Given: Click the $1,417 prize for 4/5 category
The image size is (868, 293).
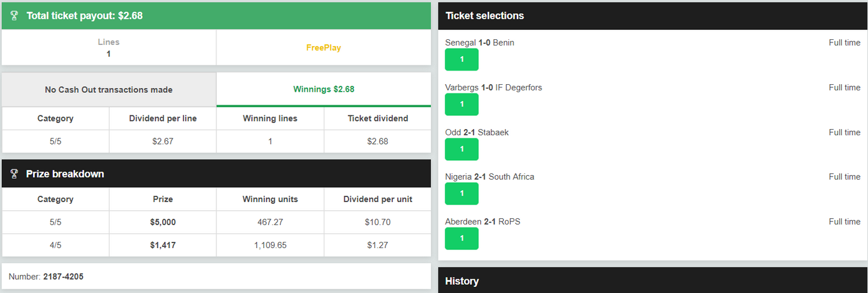Looking at the screenshot, I should pos(163,245).
